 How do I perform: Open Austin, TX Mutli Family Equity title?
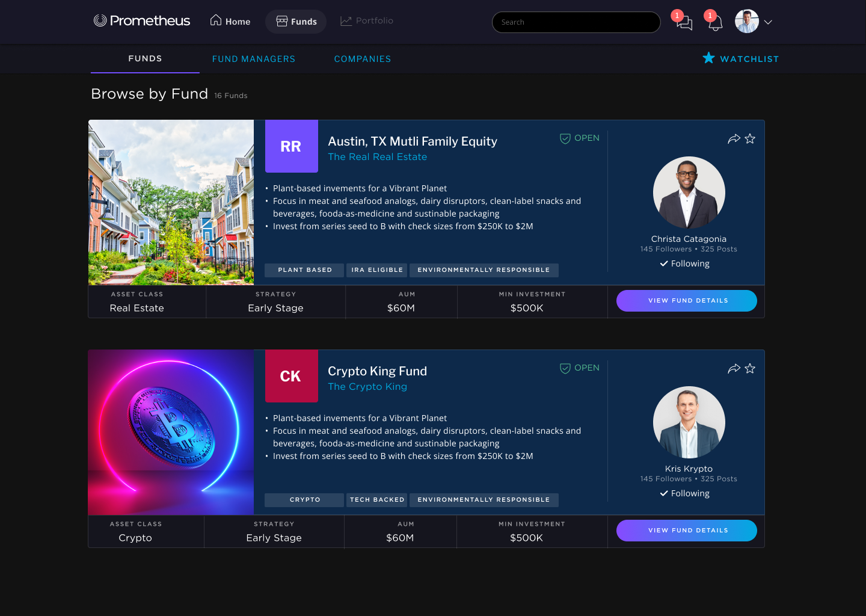coord(413,141)
